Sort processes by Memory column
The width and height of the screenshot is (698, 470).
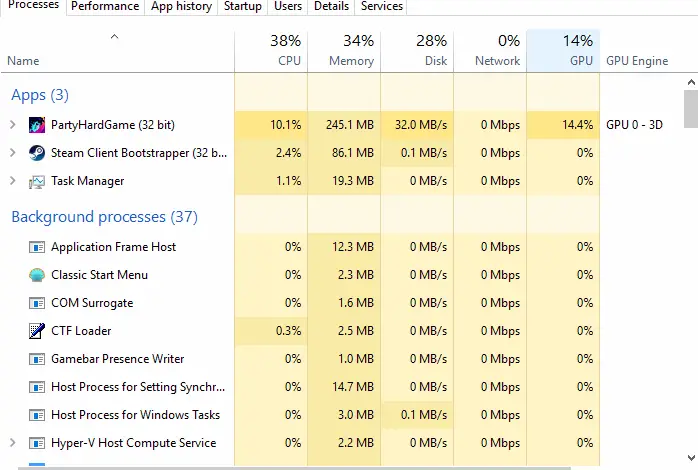click(344, 51)
